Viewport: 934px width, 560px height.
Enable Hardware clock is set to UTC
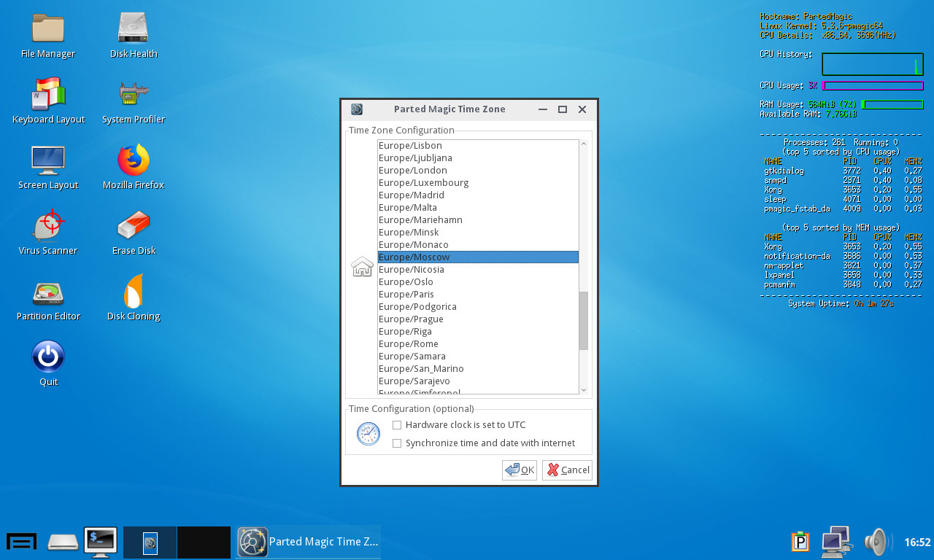(397, 425)
